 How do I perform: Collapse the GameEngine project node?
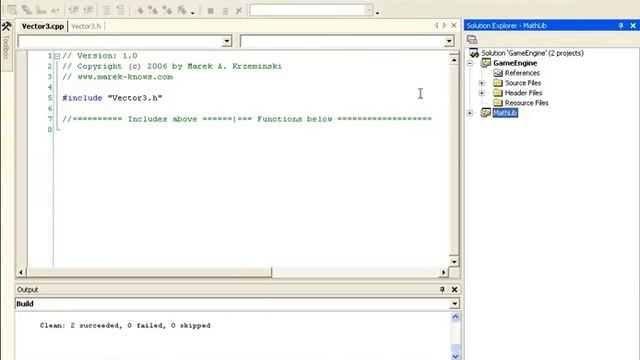coord(470,63)
